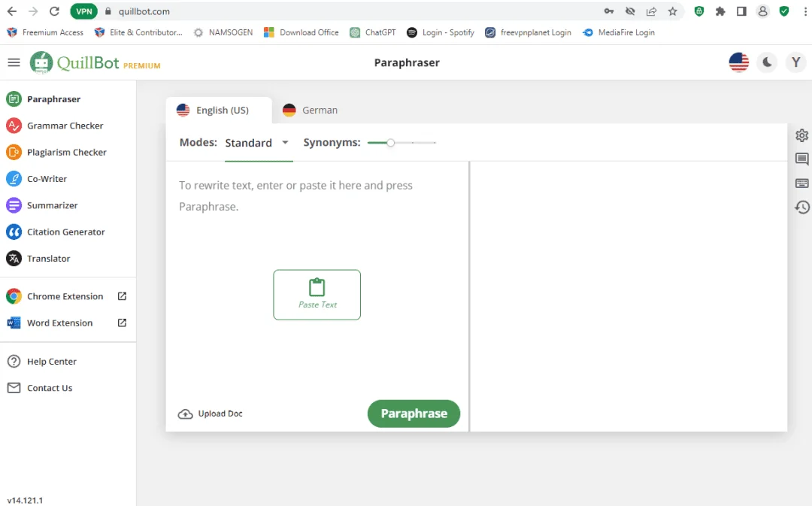Open the Download Office bookmark
The width and height of the screenshot is (812, 506).
click(301, 32)
